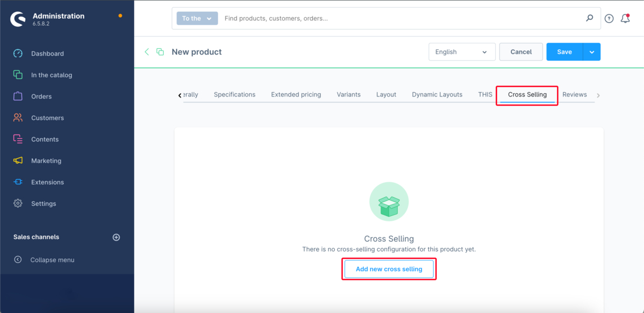
Task: Open Settings gear icon
Action: click(18, 204)
